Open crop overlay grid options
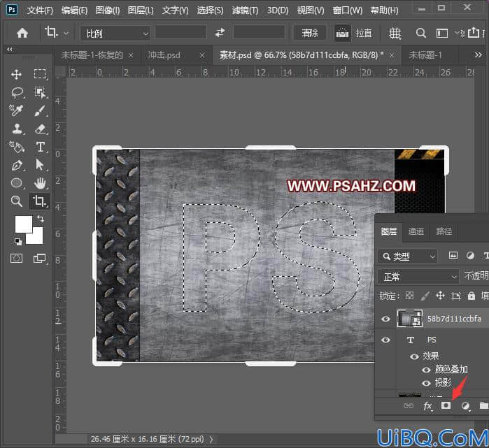This screenshot has width=489, height=448. point(395,33)
